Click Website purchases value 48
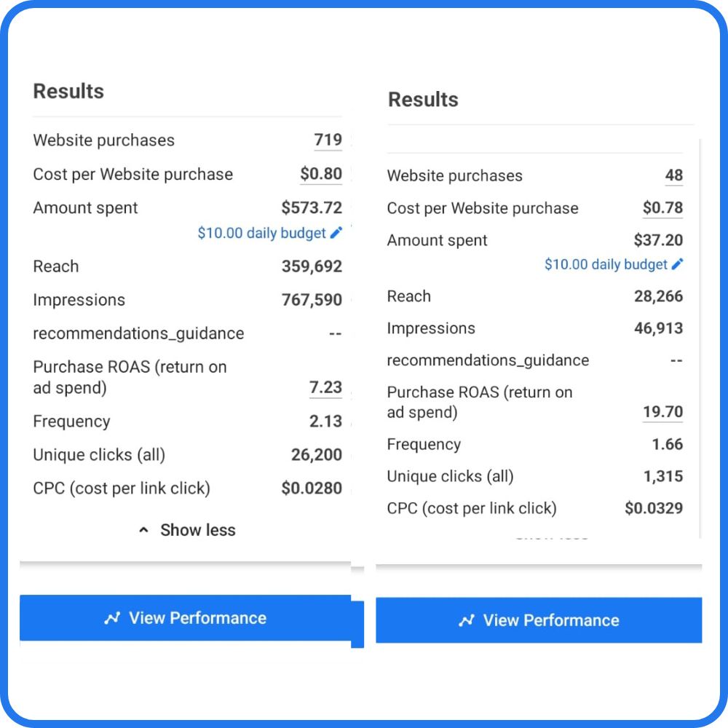This screenshot has width=728, height=728. coord(673,175)
